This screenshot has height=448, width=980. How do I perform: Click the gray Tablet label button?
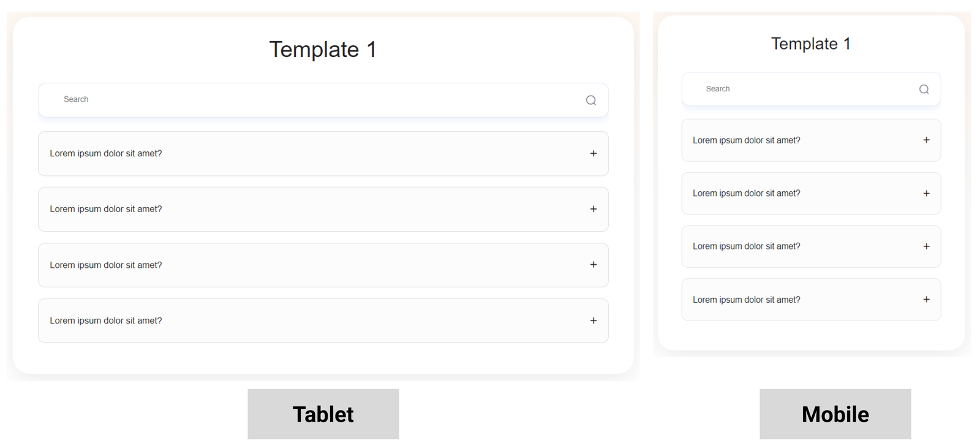coord(323,414)
